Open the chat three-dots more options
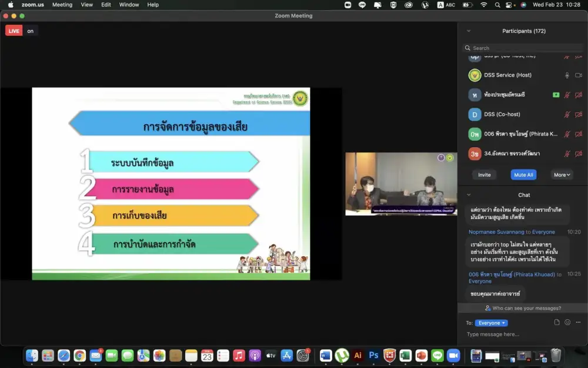This screenshot has height=368, width=588. click(578, 323)
